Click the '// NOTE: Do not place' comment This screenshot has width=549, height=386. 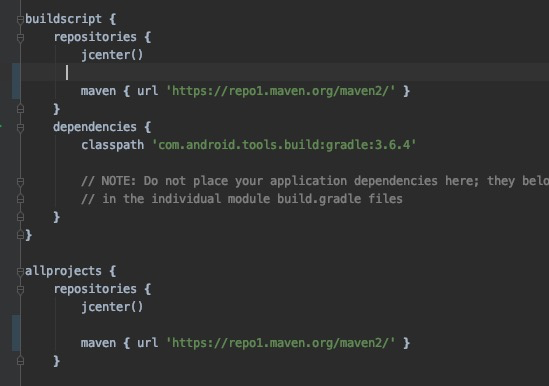[315, 181]
